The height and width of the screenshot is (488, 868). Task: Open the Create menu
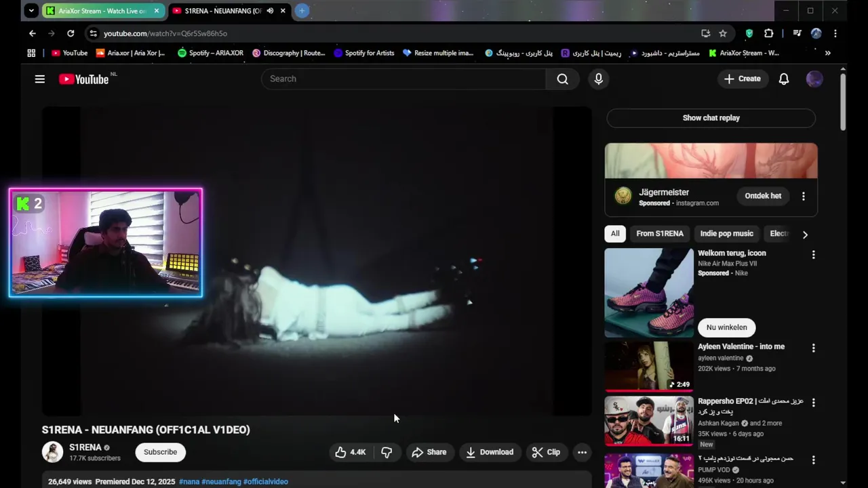pos(742,79)
